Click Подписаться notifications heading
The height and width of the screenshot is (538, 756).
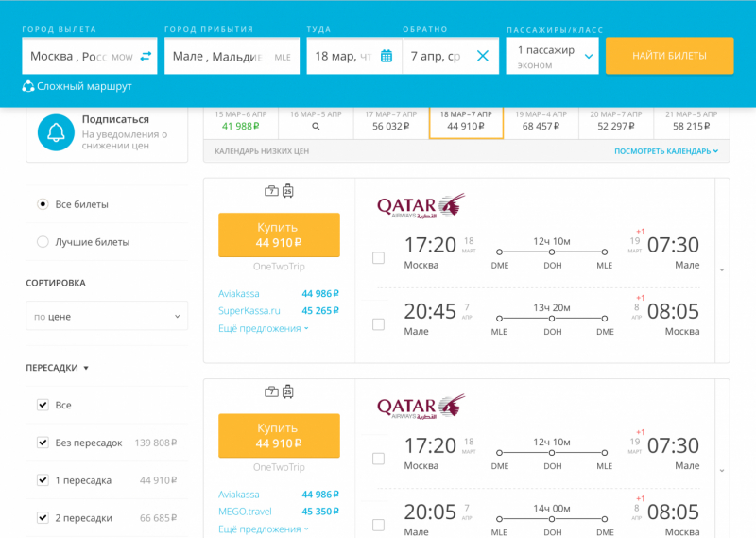115,119
